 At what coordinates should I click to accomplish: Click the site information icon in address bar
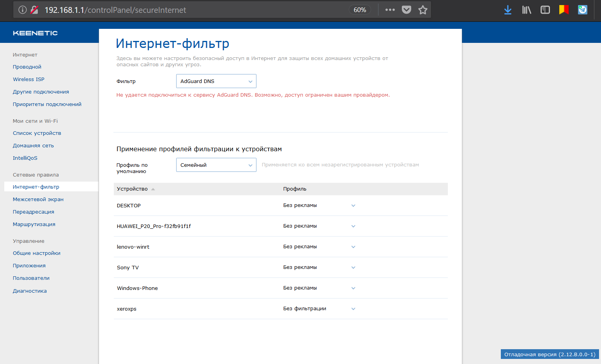tap(23, 10)
